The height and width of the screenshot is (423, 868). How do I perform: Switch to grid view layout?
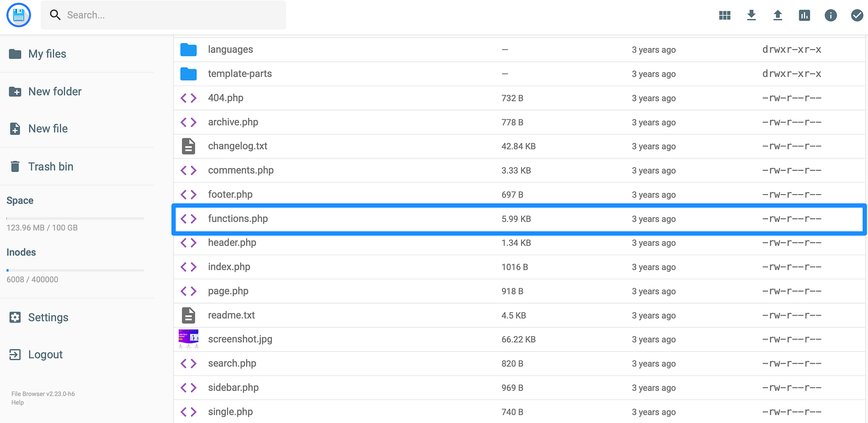pyautogui.click(x=724, y=15)
